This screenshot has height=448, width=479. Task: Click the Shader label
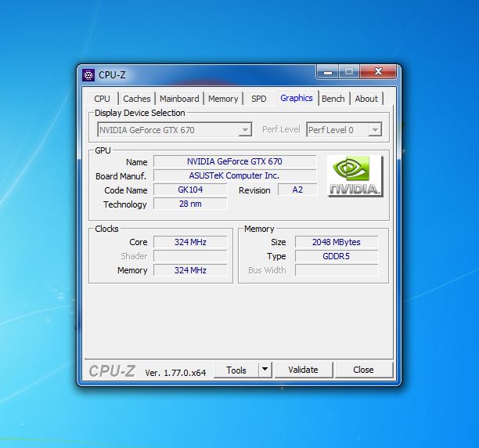pyautogui.click(x=134, y=256)
